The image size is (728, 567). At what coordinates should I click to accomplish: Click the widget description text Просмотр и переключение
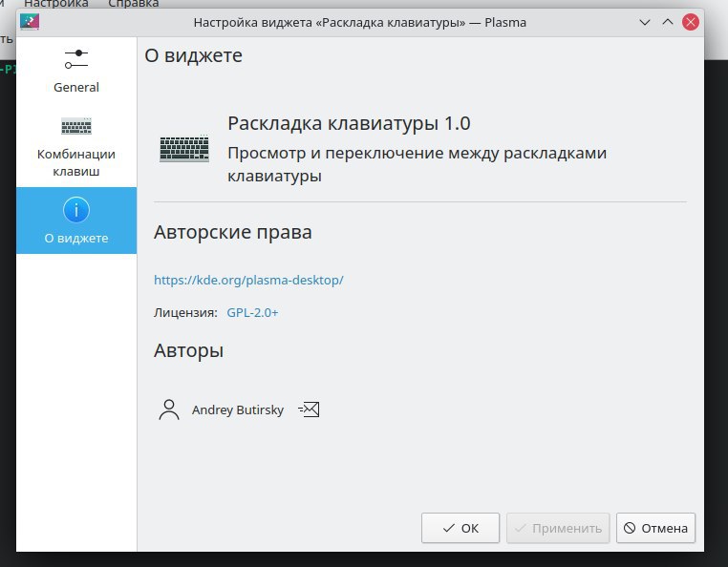coord(417,164)
